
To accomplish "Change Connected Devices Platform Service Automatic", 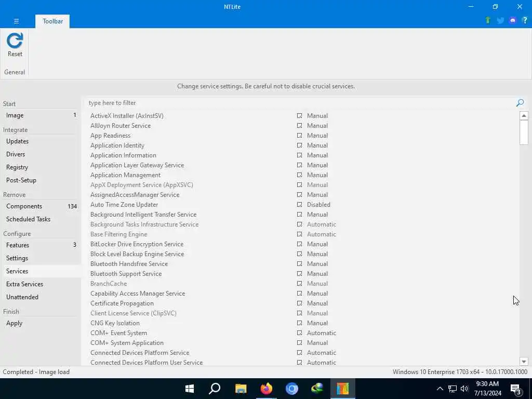I will tap(321, 353).
